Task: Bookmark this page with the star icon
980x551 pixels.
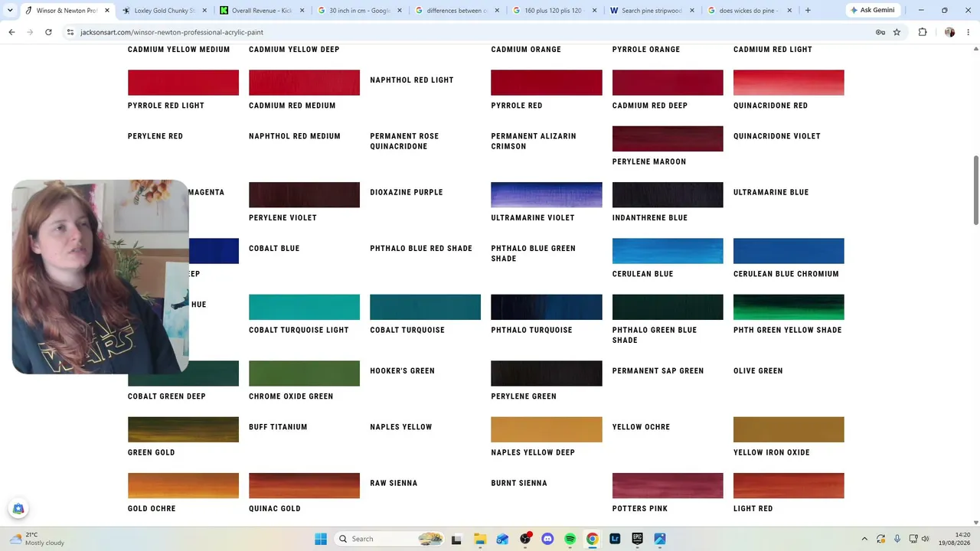Action: click(897, 32)
